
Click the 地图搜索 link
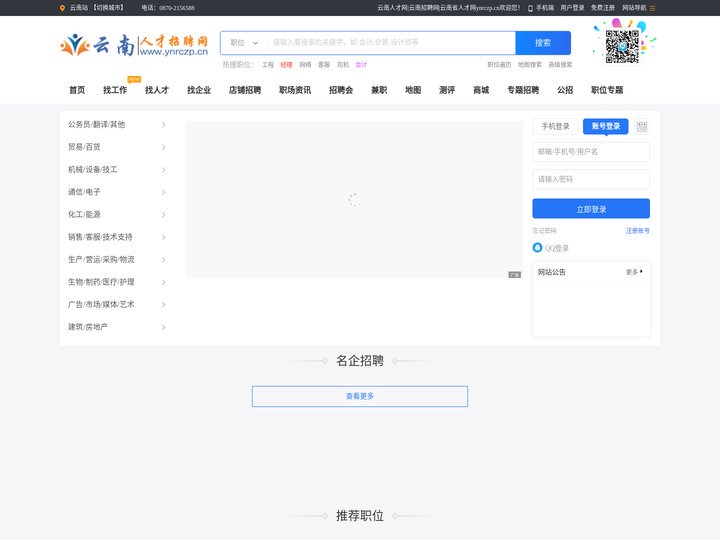pos(530,65)
